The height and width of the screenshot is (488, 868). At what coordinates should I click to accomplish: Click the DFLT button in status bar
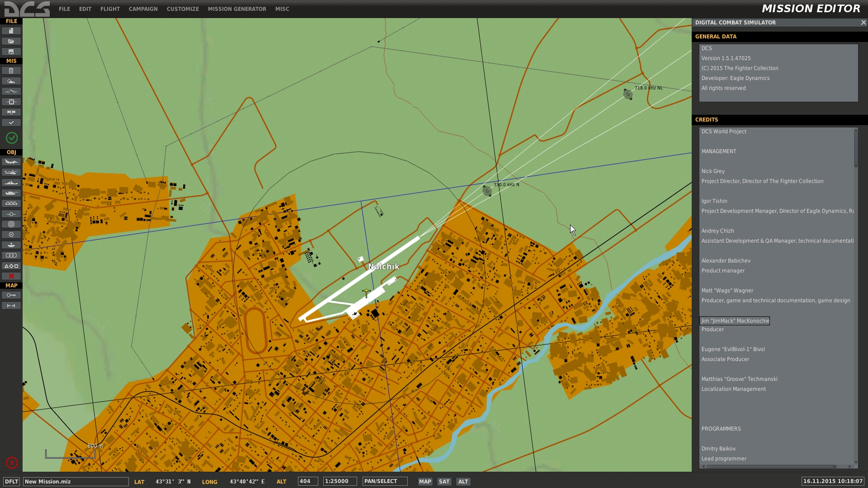coord(11,482)
